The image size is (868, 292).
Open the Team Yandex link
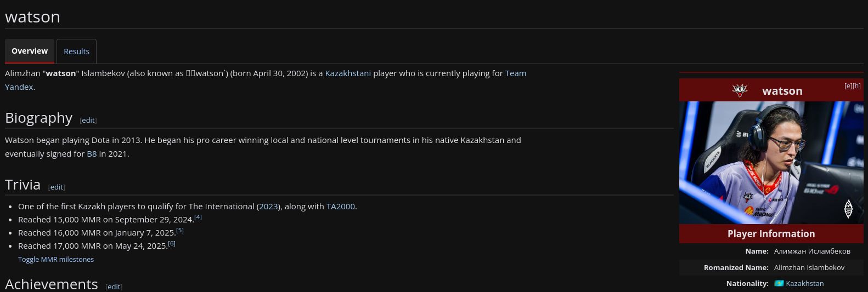tap(516, 73)
